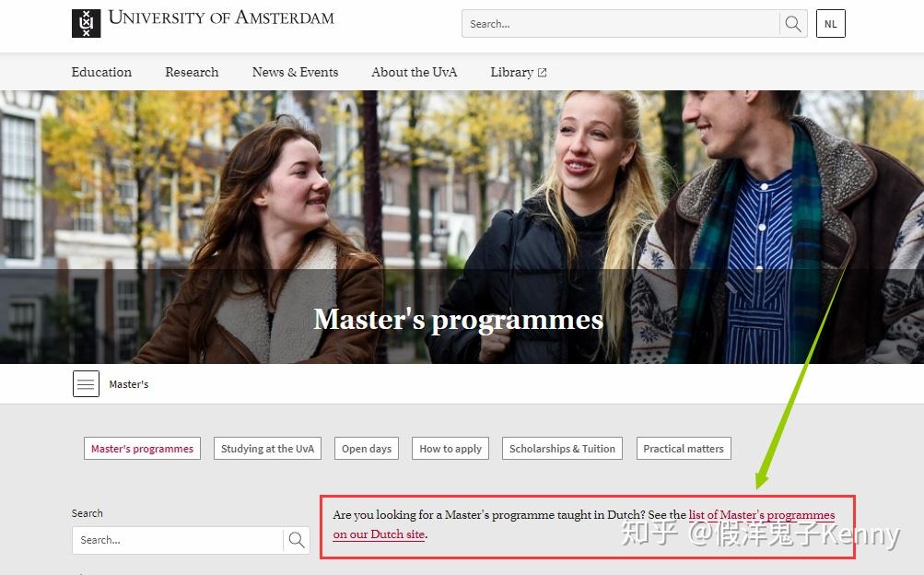View Scholarships & Tuition information
Screen dimensions: 924x575
(x=561, y=449)
